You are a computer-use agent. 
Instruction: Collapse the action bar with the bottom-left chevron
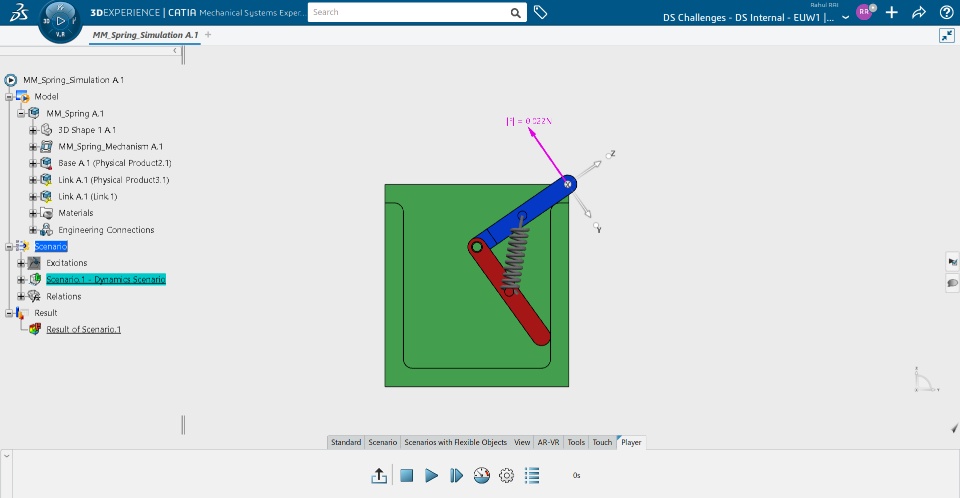point(6,456)
